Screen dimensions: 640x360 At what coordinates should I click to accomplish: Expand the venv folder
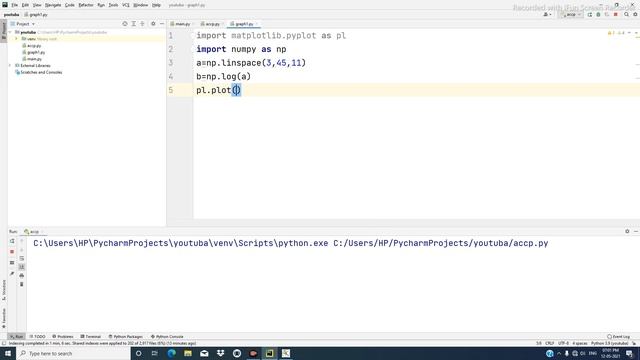coord(16,39)
